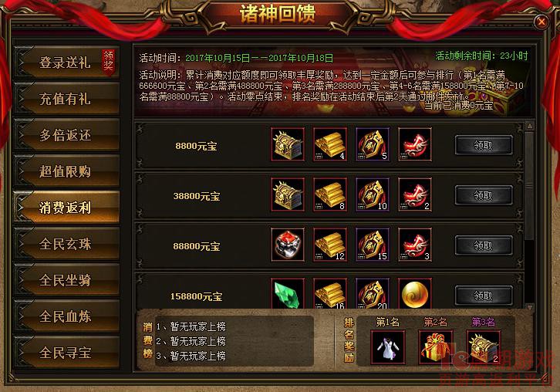Image resolution: width=560 pixels, height=392 pixels.
Task: Click the sword badge icon with 15 count
Action: click(x=372, y=245)
